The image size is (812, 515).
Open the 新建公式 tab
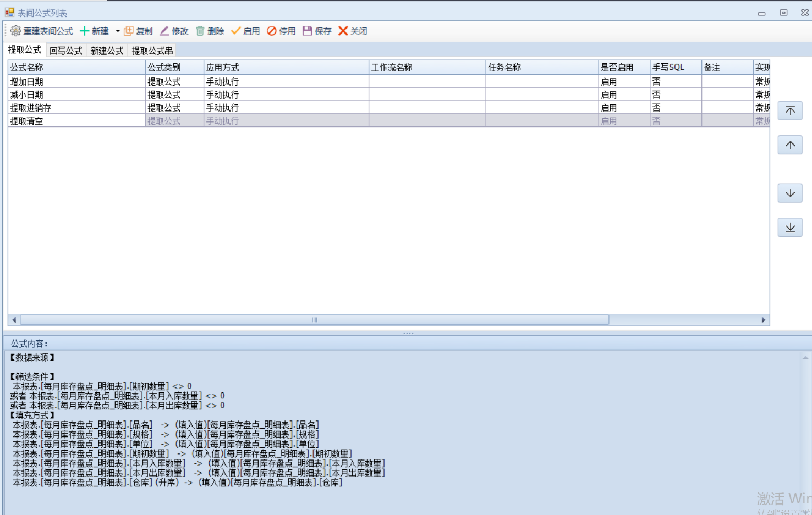point(107,51)
